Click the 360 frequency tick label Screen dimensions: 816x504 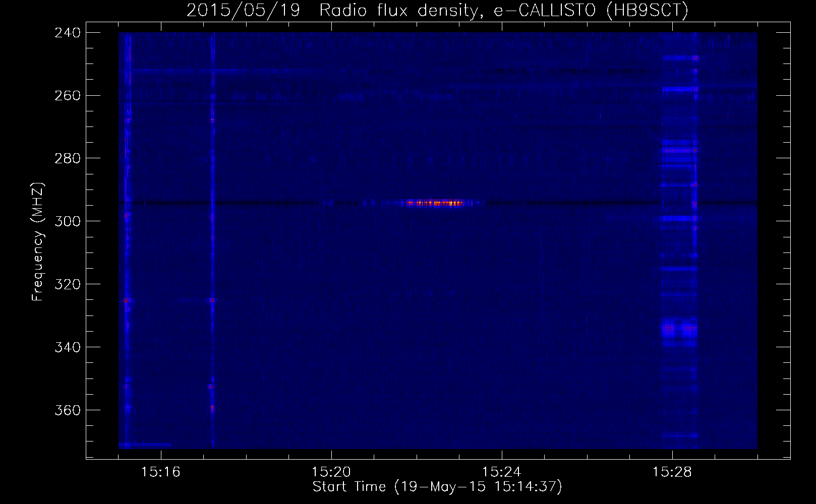[x=68, y=411]
